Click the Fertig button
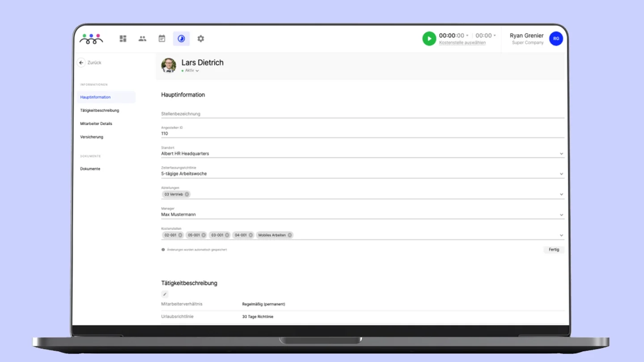 pos(554,250)
